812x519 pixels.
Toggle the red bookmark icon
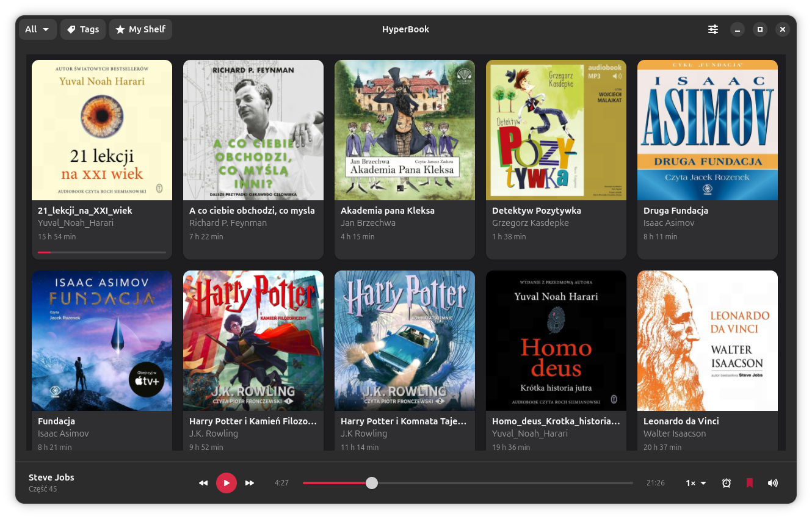(x=750, y=483)
